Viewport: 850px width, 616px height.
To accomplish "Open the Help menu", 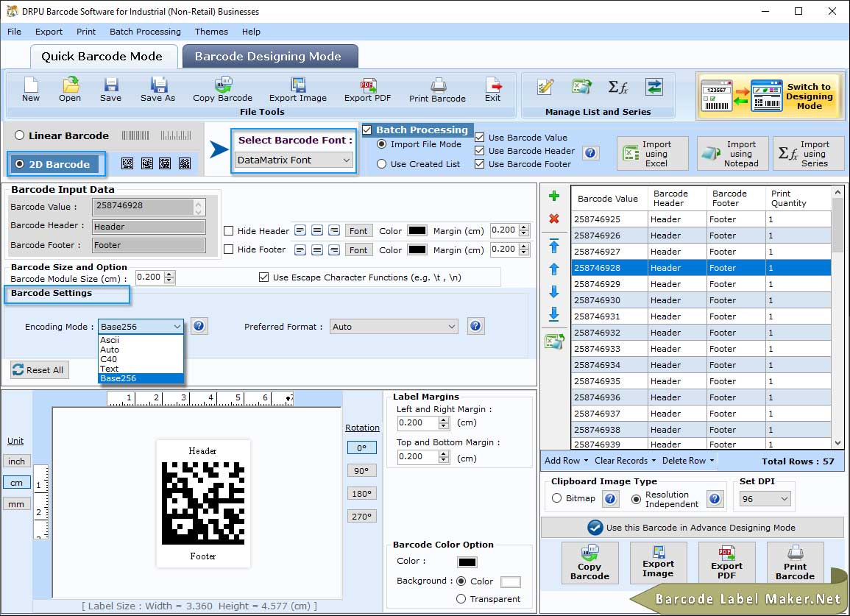I will pos(251,32).
